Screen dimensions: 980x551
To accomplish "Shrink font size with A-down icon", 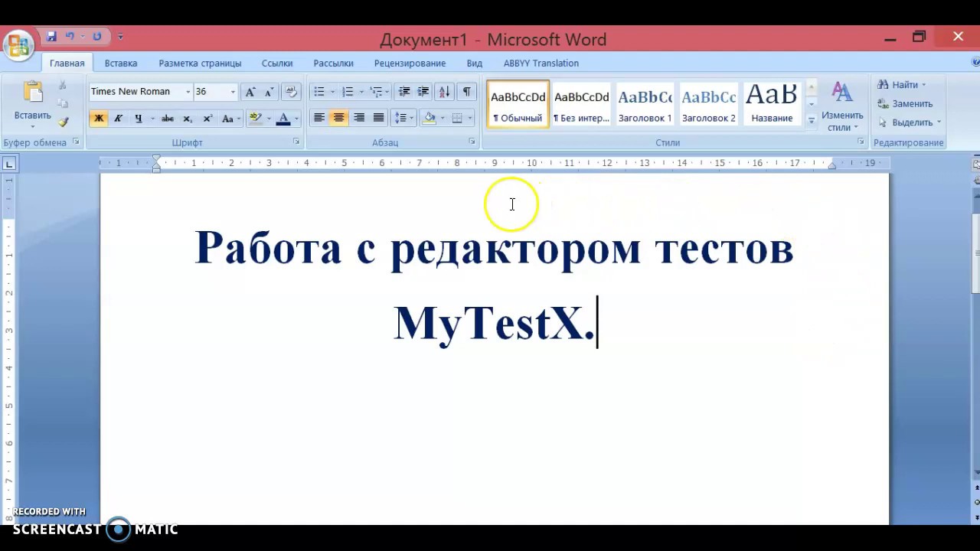I will (x=269, y=92).
